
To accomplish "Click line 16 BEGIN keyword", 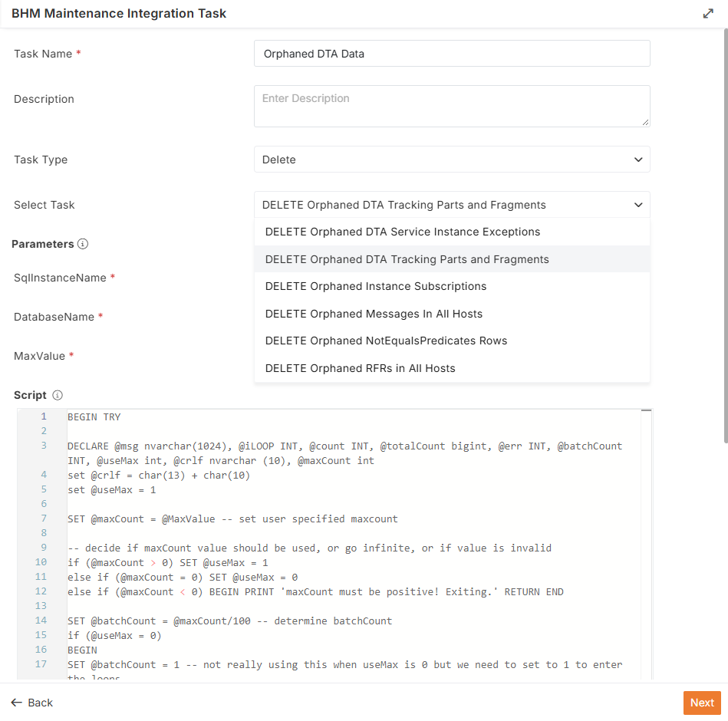I will point(82,650).
